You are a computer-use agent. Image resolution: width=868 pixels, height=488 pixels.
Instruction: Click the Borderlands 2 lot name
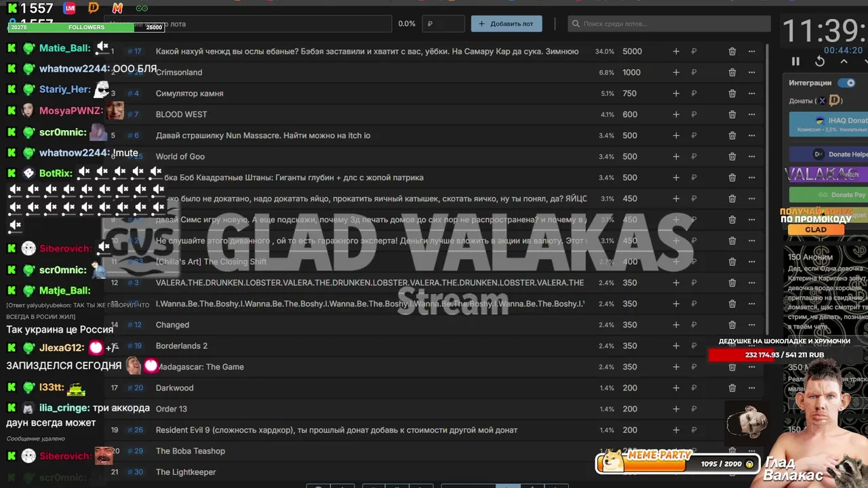tap(182, 346)
